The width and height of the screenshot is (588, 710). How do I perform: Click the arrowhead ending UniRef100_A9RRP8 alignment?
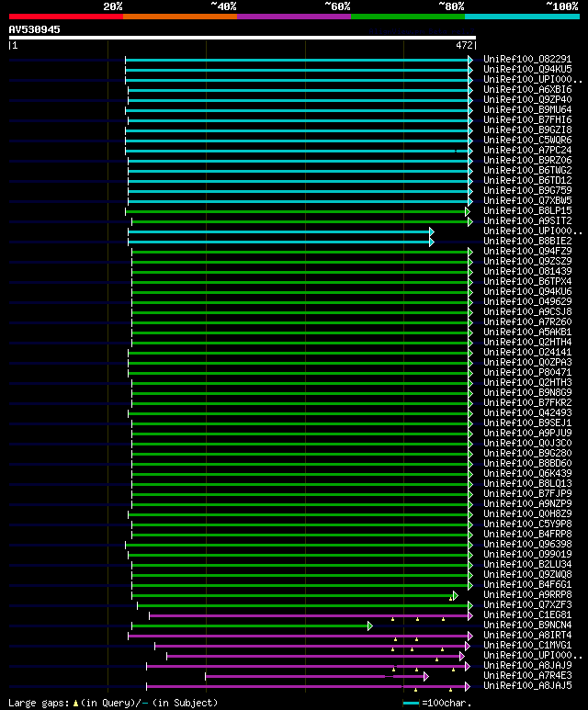click(x=456, y=595)
